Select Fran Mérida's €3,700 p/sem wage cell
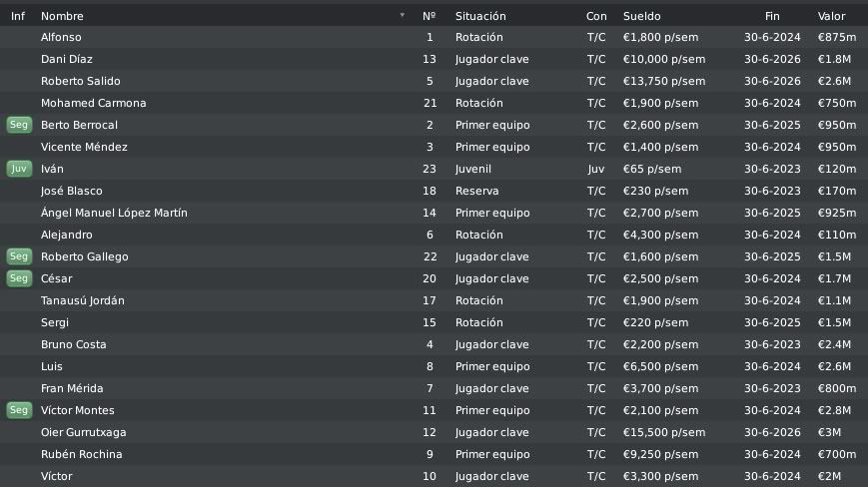 (x=660, y=388)
